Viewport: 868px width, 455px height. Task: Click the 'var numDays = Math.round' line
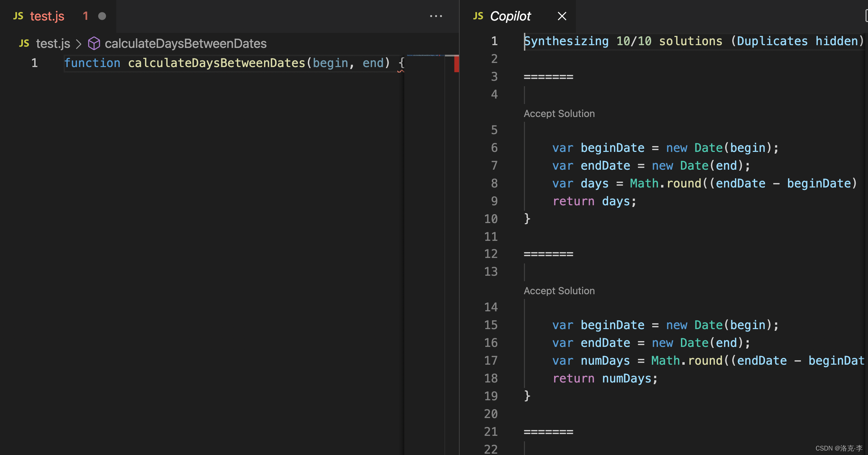tap(708, 361)
